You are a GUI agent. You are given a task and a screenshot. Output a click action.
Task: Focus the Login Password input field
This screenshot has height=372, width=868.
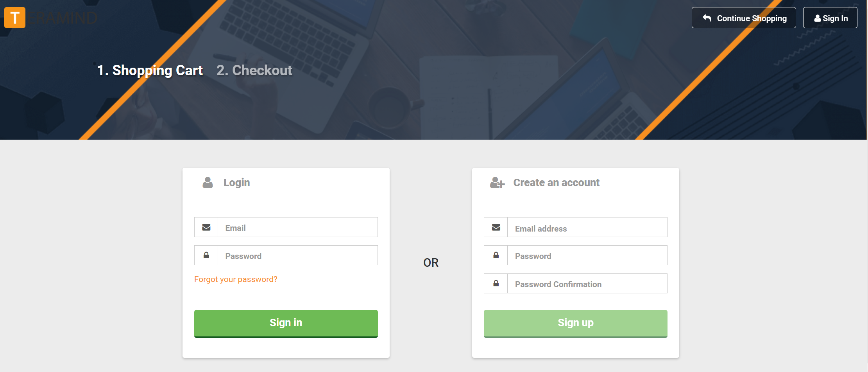[298, 255]
